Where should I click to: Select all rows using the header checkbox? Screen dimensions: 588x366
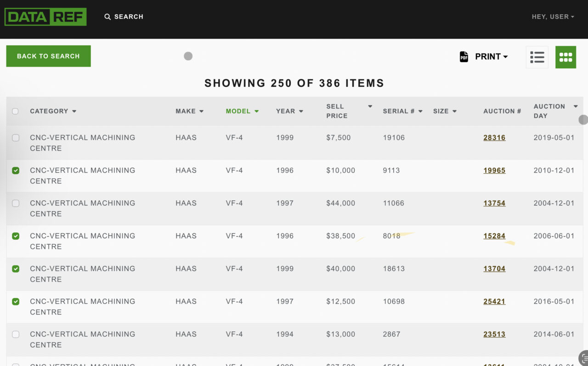coord(15,111)
